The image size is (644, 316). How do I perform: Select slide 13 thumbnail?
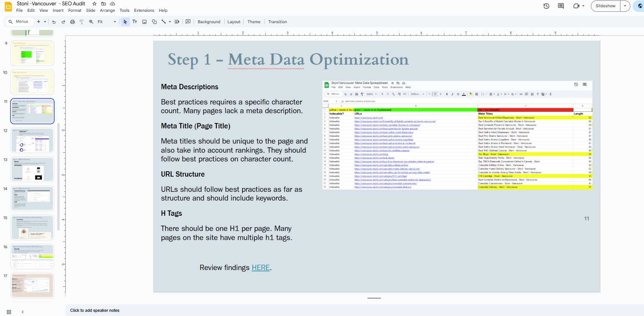[x=32, y=169]
